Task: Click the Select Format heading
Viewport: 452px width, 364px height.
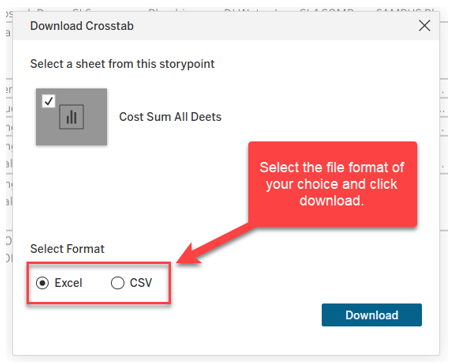Action: point(67,249)
